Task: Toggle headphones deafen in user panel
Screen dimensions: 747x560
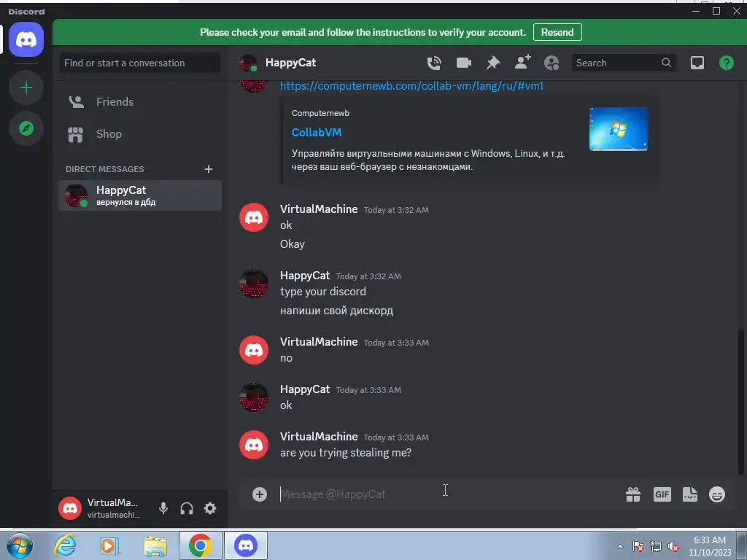Action: (x=187, y=508)
